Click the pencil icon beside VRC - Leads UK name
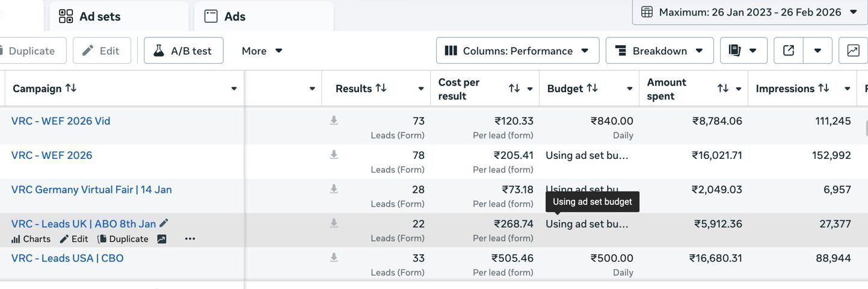 164,223
